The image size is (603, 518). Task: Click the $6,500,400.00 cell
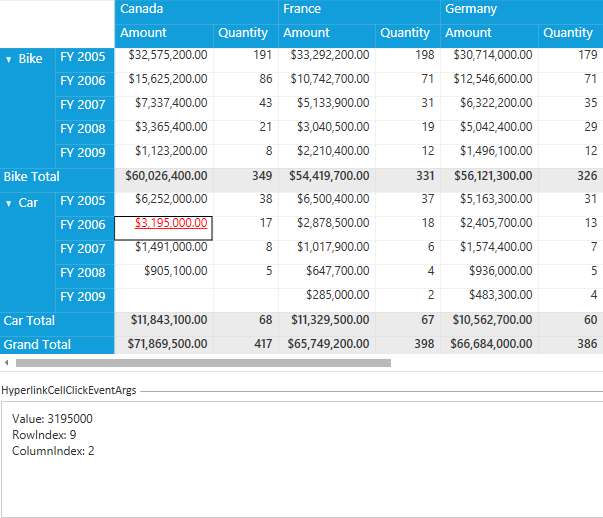tap(327, 204)
